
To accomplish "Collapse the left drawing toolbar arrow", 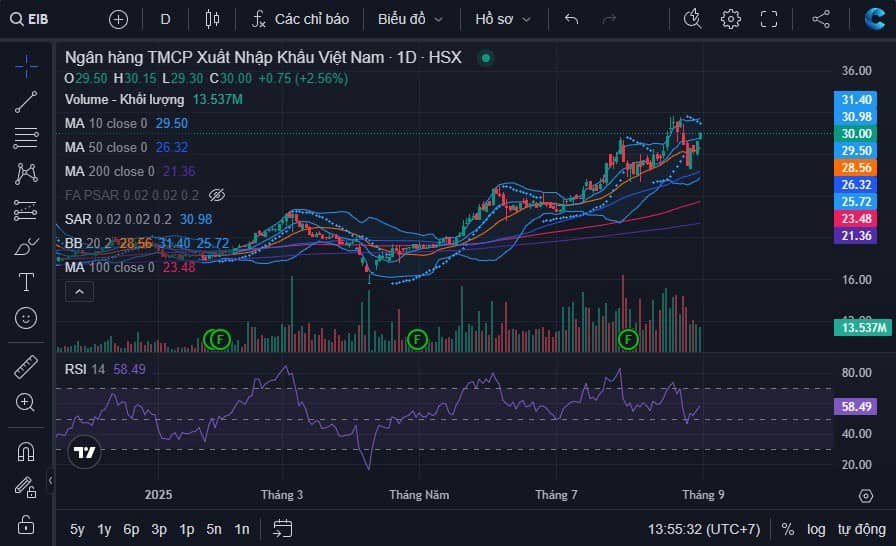I will point(50,481).
